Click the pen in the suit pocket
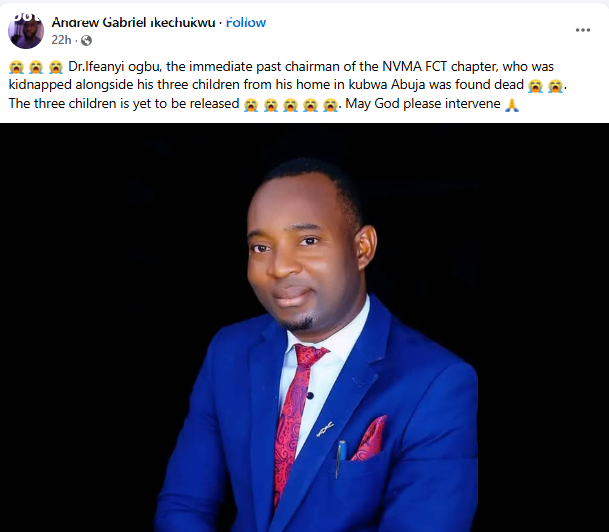 pos(340,458)
